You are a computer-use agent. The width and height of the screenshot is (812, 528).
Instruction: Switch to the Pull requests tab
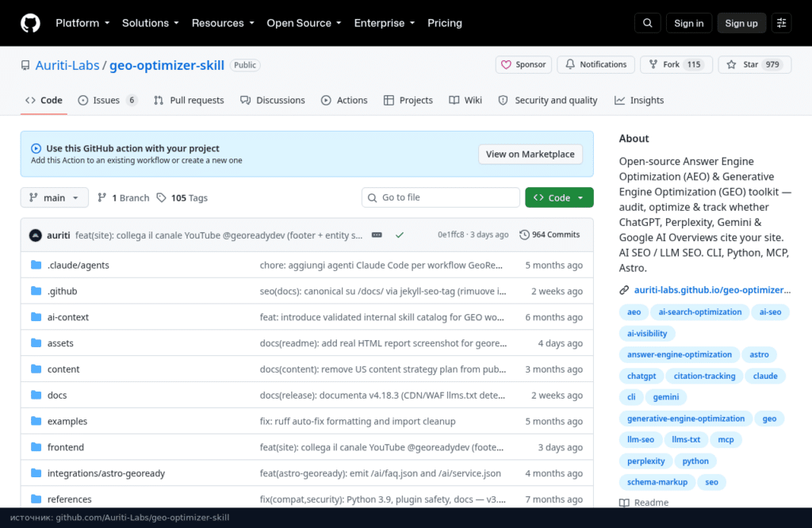point(189,101)
